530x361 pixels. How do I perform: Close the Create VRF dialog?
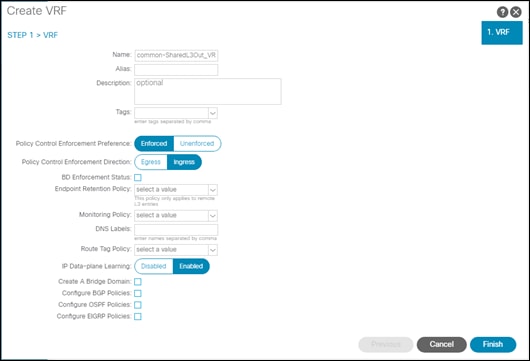pyautogui.click(x=516, y=12)
